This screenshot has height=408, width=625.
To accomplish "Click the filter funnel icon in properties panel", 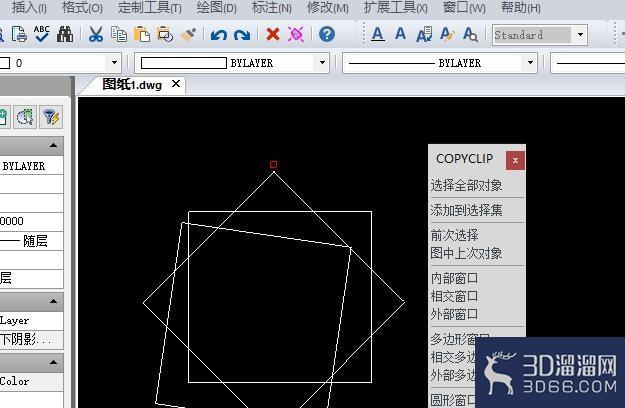I will (x=51, y=117).
